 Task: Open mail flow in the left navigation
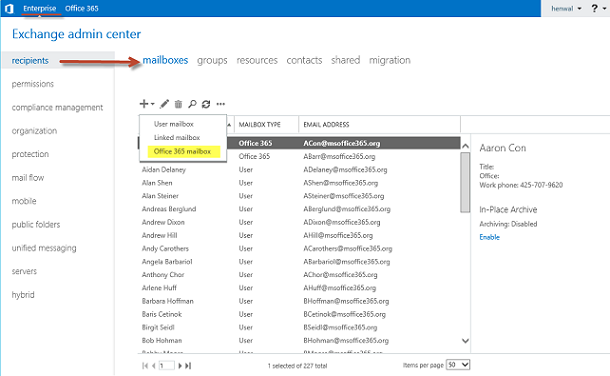28,178
